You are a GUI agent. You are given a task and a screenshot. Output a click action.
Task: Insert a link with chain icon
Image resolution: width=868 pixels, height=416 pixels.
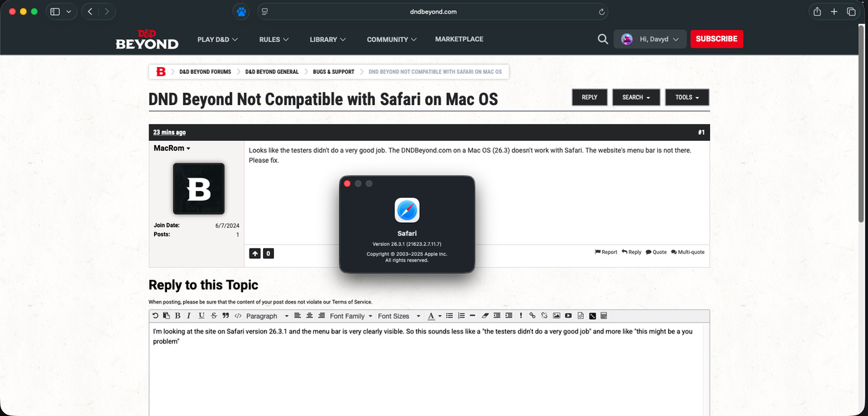click(532, 316)
